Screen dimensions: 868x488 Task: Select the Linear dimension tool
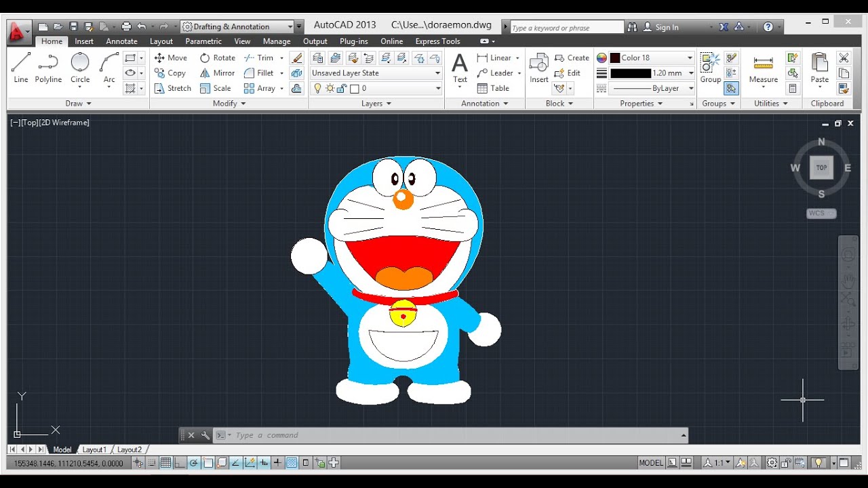(x=494, y=58)
